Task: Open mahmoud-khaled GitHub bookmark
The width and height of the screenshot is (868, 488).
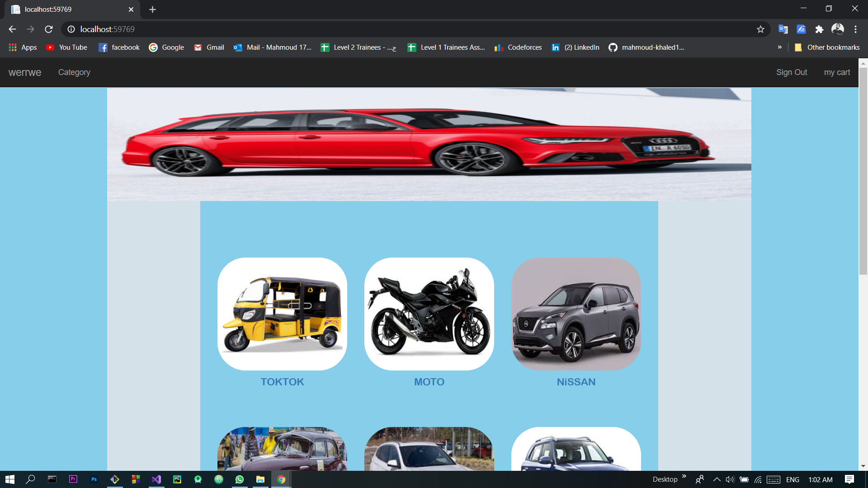Action: coord(646,47)
